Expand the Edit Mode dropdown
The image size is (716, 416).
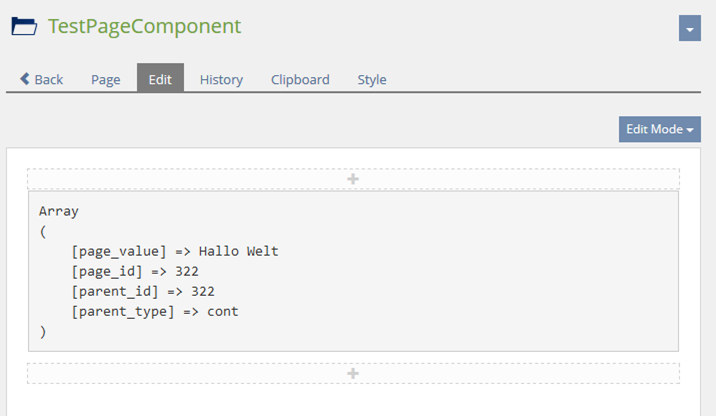coord(659,129)
